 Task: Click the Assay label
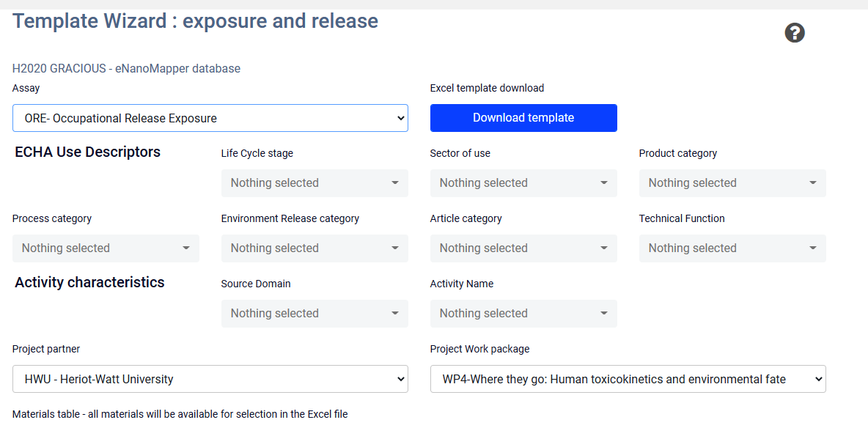pyautogui.click(x=26, y=88)
